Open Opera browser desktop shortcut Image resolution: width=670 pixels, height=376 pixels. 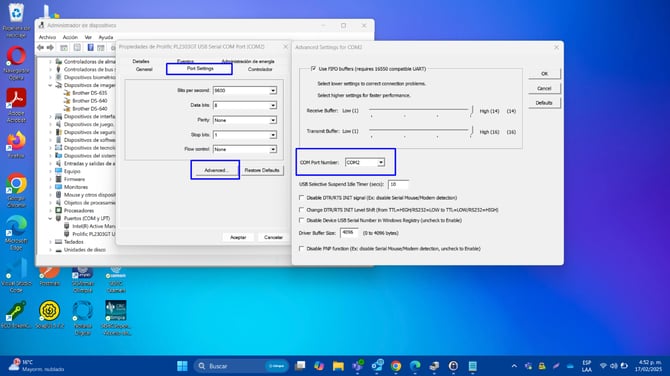(x=16, y=64)
